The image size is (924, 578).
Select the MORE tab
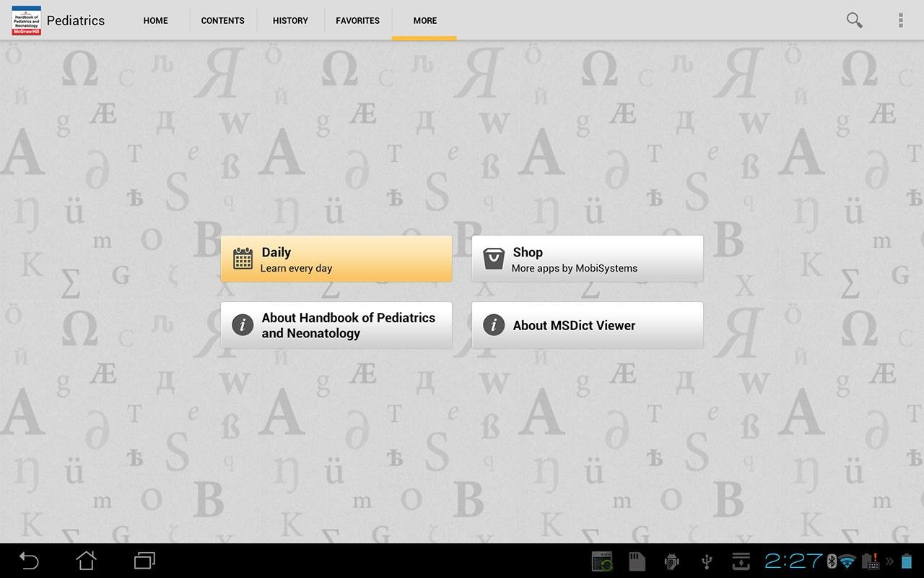424,20
